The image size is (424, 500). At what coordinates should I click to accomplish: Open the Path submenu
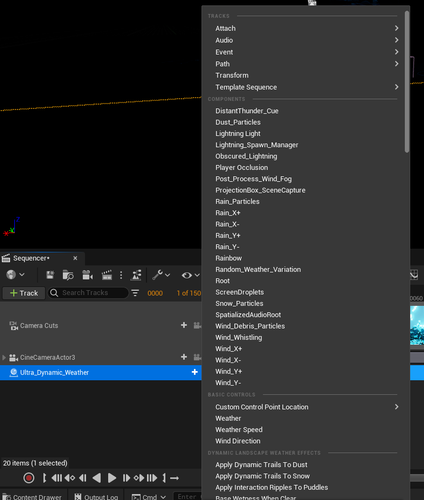point(305,64)
